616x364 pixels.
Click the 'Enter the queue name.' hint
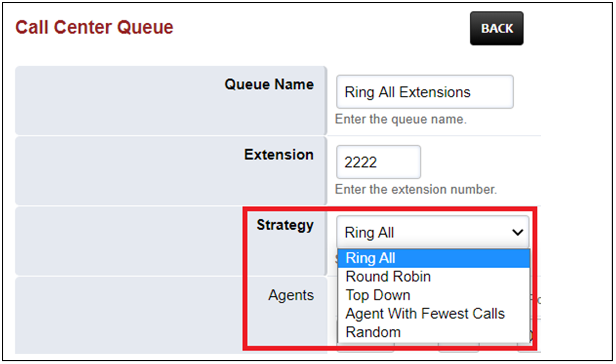(400, 119)
